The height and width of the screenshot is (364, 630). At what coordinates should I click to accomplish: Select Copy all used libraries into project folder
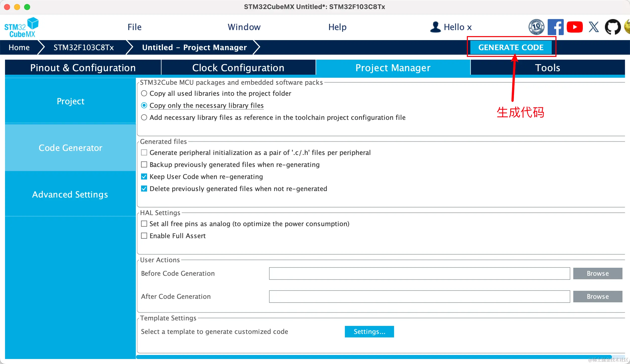click(x=144, y=93)
